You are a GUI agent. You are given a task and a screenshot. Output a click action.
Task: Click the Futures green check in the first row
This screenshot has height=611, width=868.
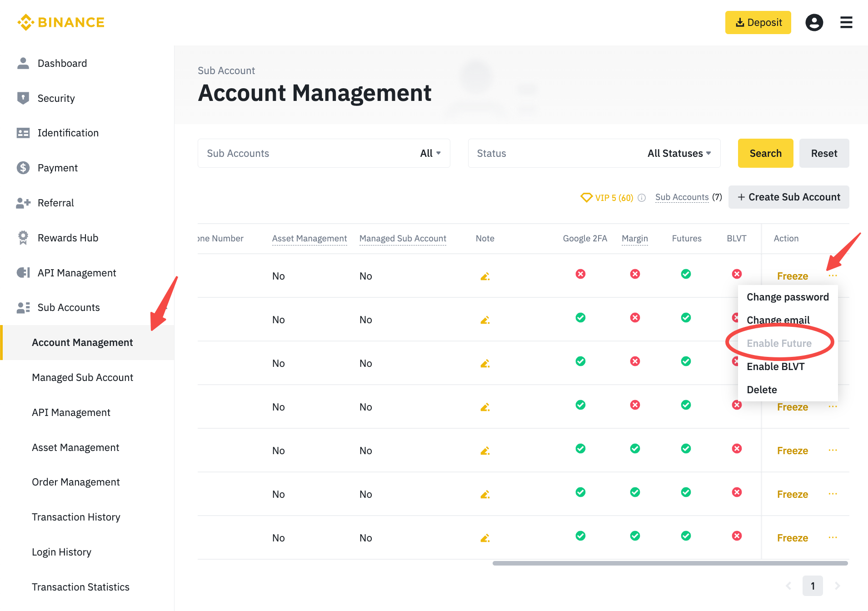point(686,274)
